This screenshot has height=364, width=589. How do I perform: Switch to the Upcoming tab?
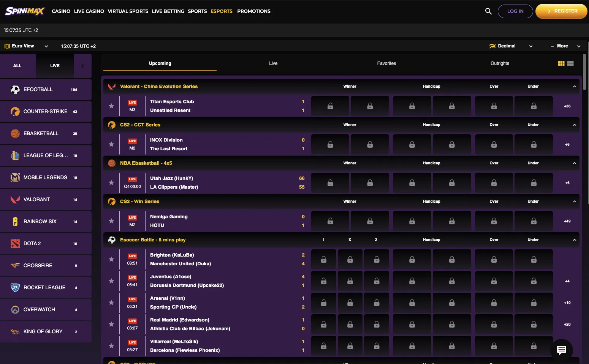[160, 63]
